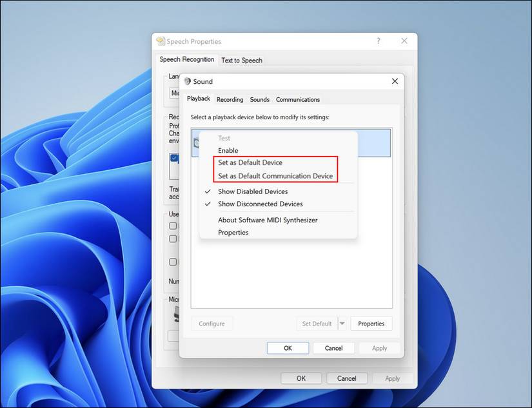
Task: Open the Set Default dropdown arrow
Action: tap(342, 323)
